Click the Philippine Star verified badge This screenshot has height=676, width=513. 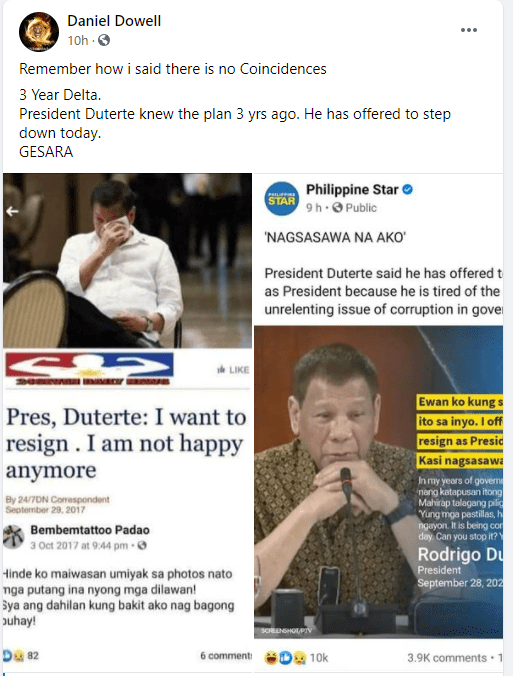coord(407,189)
